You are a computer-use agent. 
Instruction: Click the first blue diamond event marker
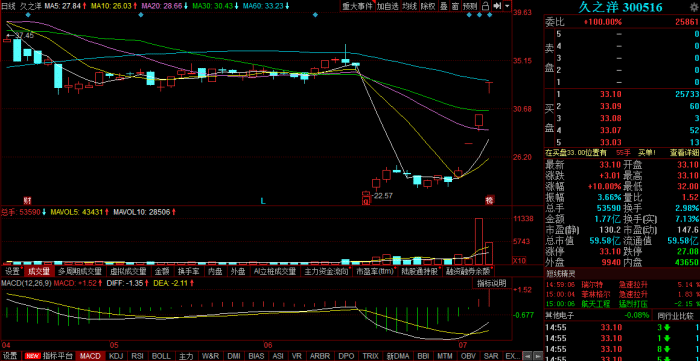pos(28,15)
